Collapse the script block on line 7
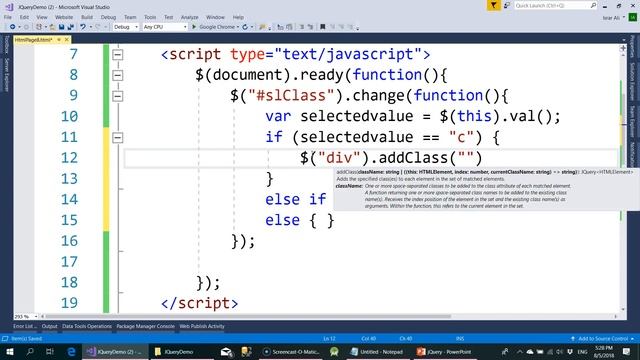The image size is (640, 360). 118,54
